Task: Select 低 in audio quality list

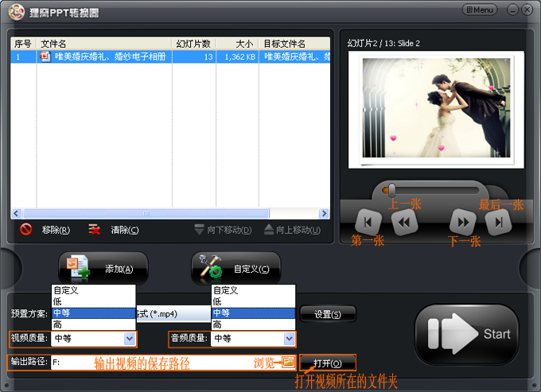Action: (253, 301)
